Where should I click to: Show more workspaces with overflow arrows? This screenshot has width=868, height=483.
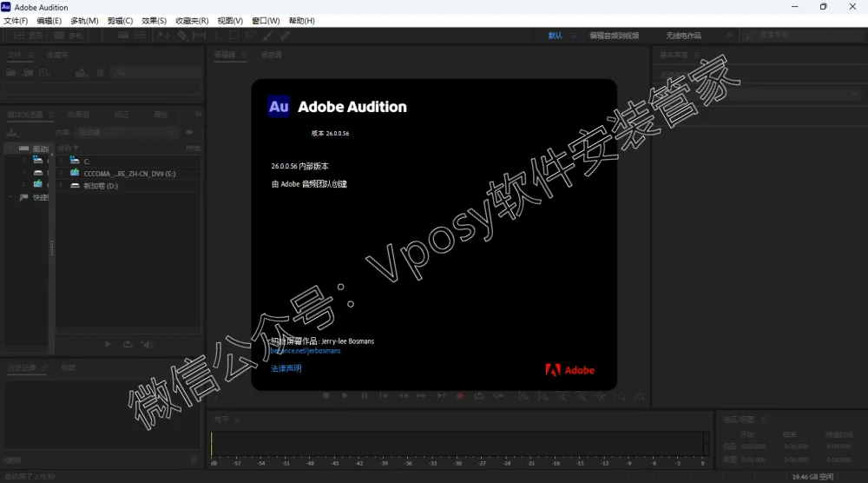[x=730, y=35]
